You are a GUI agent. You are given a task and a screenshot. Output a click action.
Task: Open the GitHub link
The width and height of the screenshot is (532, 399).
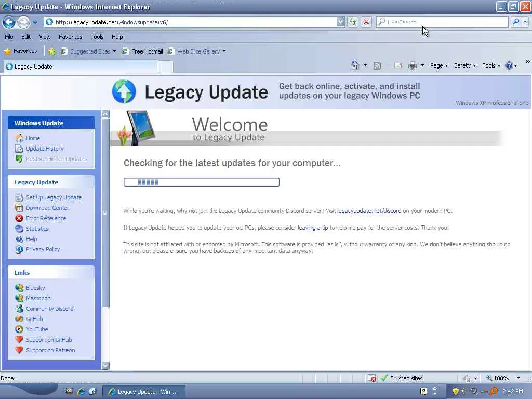tap(34, 319)
